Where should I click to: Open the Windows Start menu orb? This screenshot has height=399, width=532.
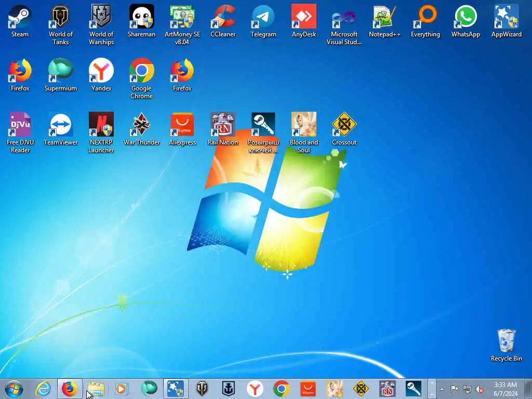click(x=14, y=389)
